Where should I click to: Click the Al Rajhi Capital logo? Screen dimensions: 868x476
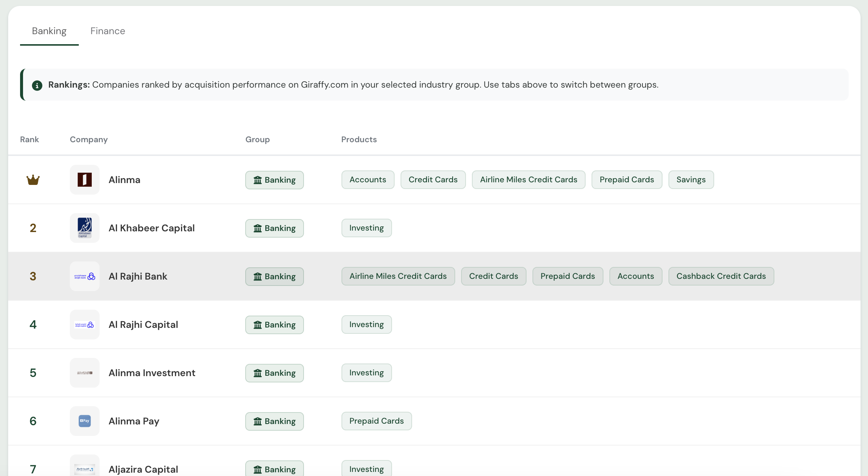(x=85, y=325)
